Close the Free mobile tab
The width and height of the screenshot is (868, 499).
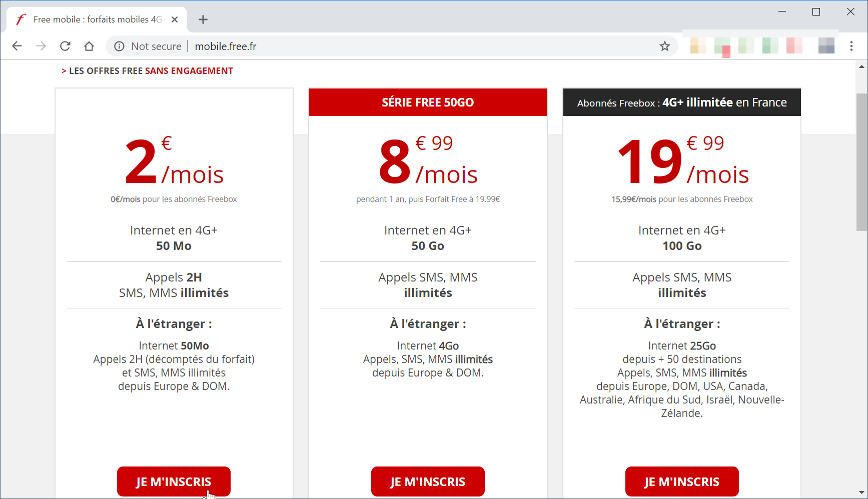(x=175, y=19)
